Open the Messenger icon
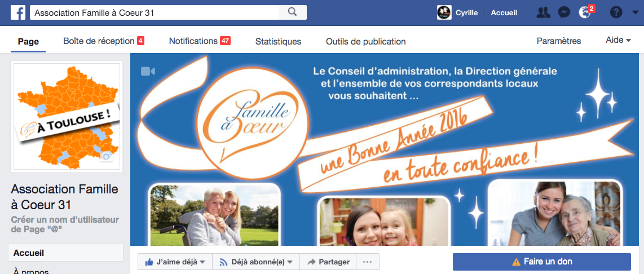644x274 pixels. (x=564, y=13)
